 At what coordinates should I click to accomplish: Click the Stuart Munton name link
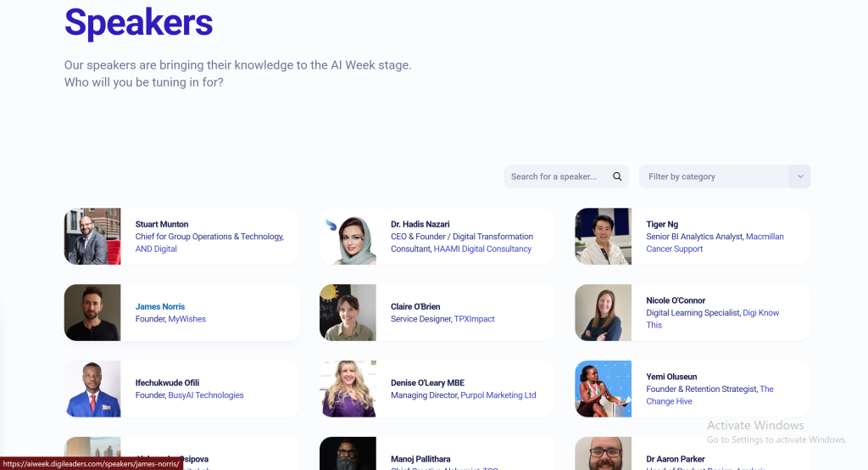coord(162,224)
